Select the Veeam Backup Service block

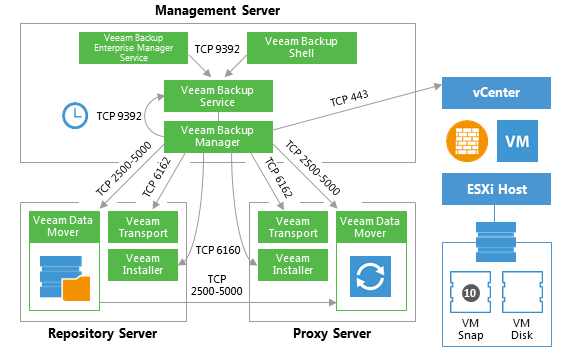point(218,96)
